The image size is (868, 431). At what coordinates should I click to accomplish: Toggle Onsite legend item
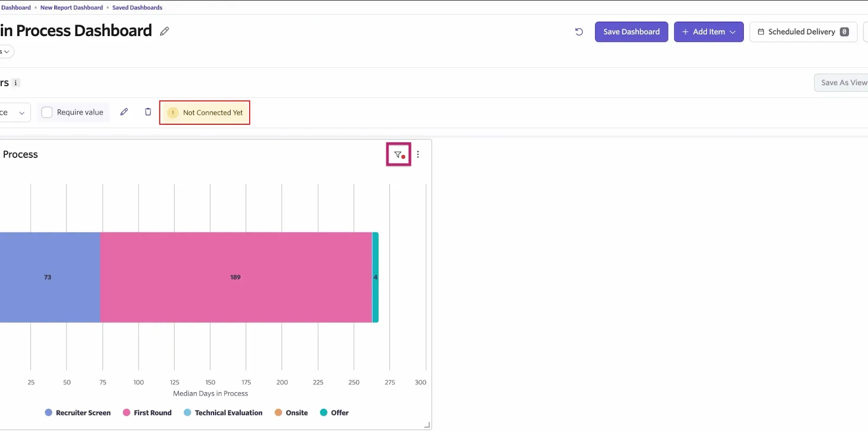tap(291, 413)
